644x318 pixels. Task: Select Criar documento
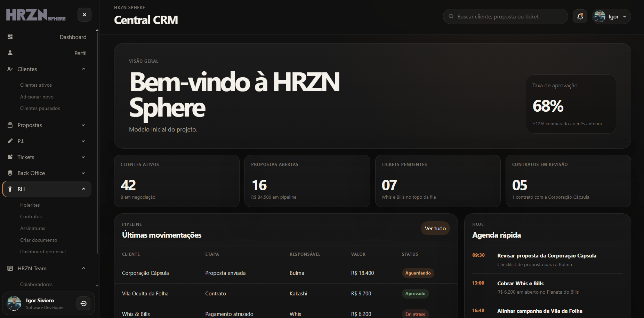[x=39, y=240]
